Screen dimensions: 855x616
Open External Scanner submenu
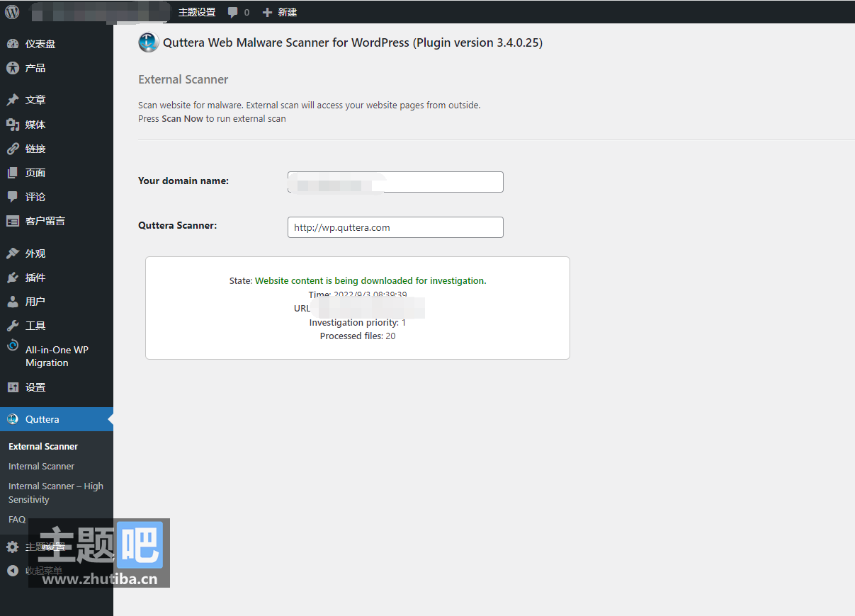click(43, 447)
